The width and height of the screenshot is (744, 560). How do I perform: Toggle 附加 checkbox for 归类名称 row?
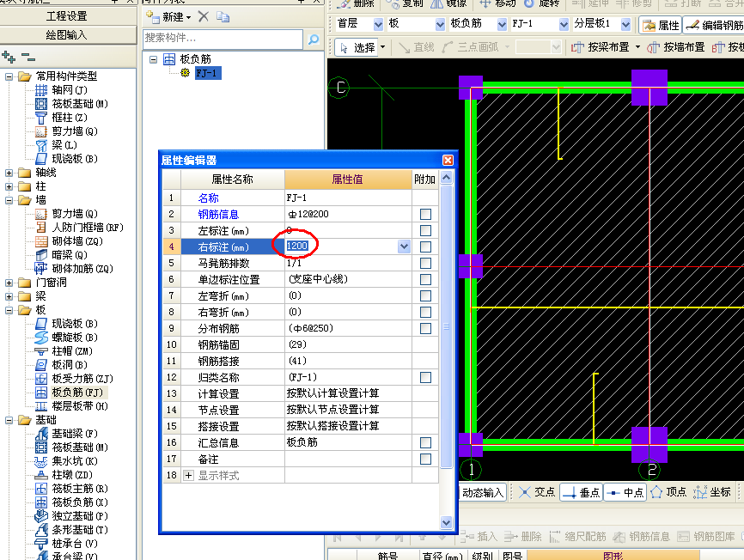[x=425, y=377]
